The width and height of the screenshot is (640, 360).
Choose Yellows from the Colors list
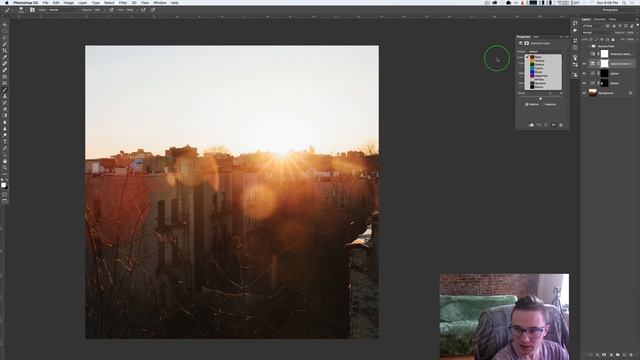tap(544, 61)
